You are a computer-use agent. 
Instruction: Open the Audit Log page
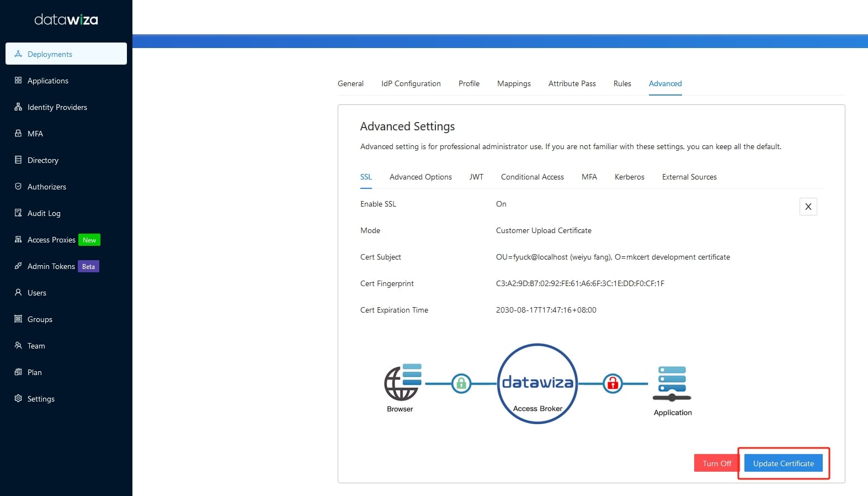[66, 213]
